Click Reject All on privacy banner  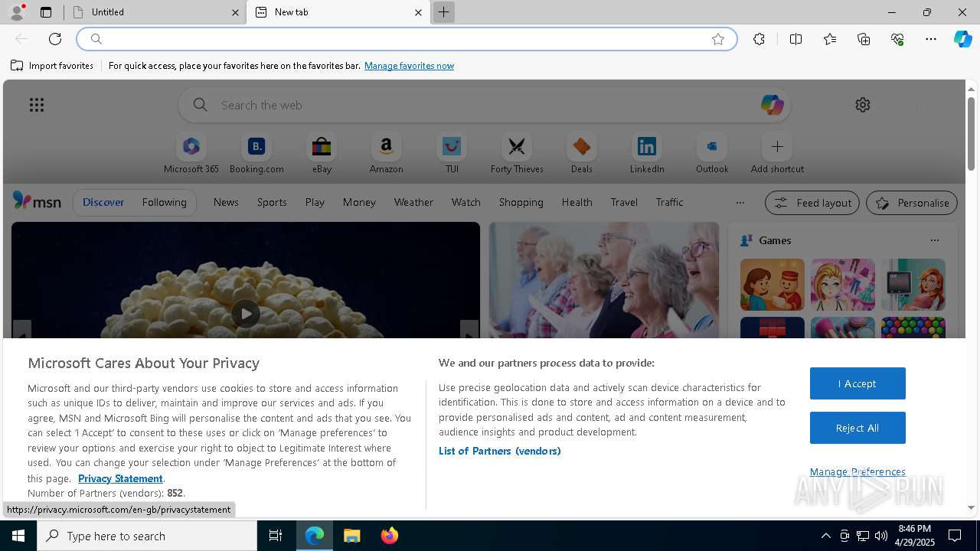[x=857, y=428]
